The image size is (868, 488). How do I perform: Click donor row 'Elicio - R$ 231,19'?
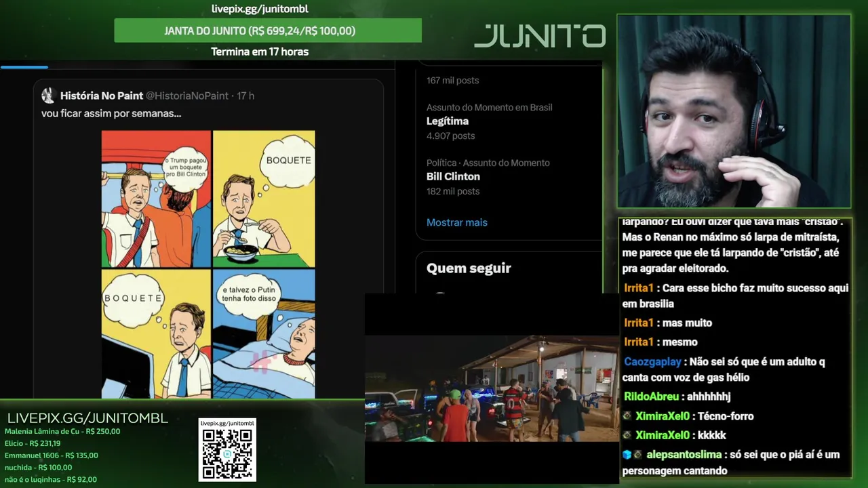click(33, 444)
